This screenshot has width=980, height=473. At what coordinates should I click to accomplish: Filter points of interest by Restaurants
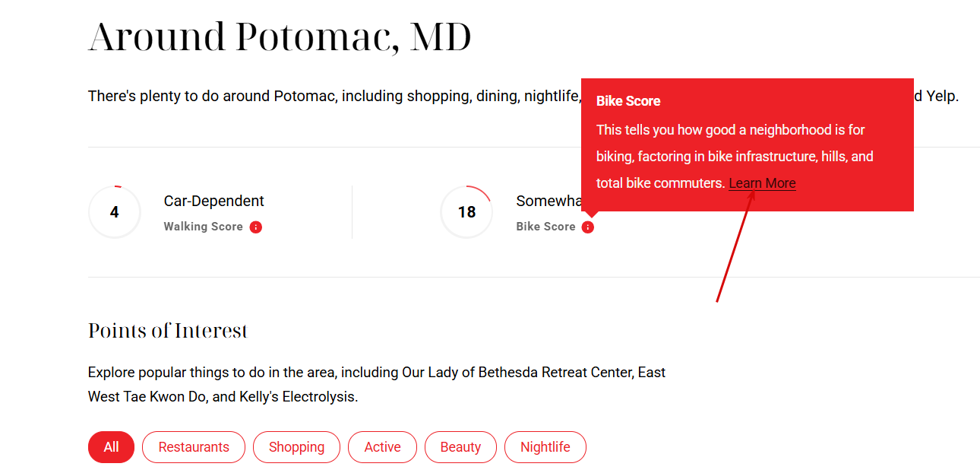[x=194, y=447]
